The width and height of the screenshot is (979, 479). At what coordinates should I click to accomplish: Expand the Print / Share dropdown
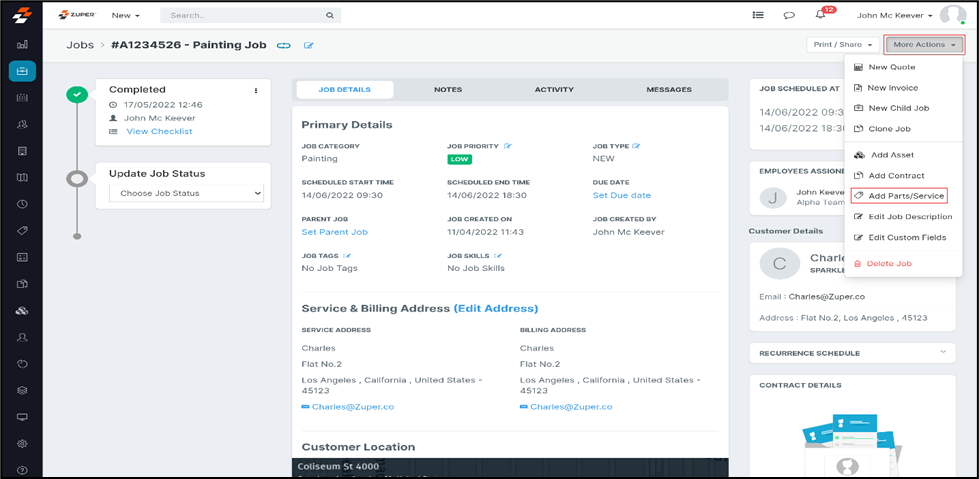click(x=843, y=45)
